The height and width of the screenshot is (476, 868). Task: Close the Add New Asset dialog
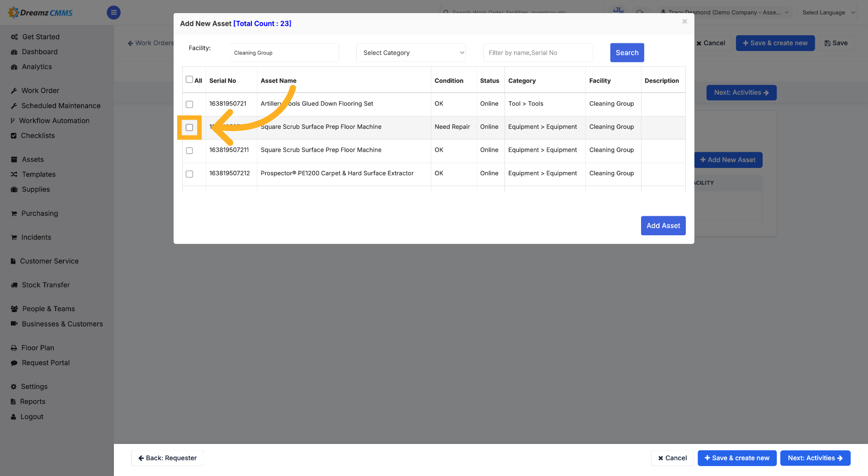tap(685, 21)
